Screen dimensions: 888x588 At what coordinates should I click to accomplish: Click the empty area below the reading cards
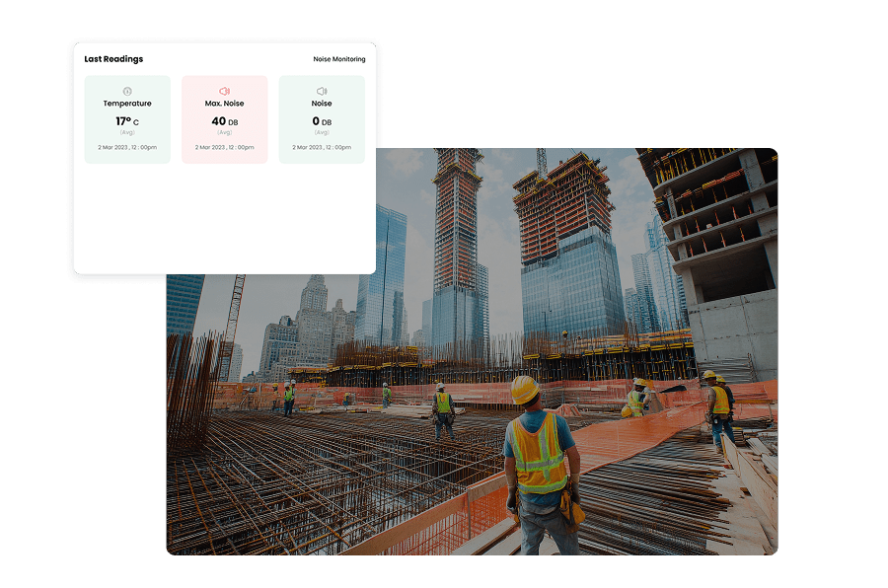(224, 219)
